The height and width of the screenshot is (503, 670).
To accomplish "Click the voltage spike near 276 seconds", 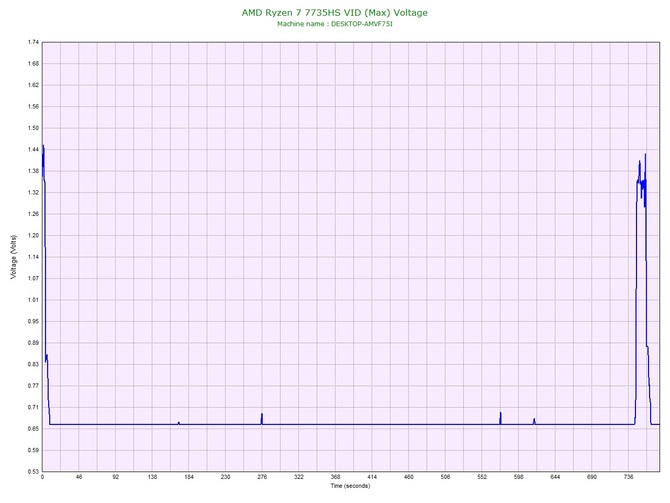I will point(262,419).
